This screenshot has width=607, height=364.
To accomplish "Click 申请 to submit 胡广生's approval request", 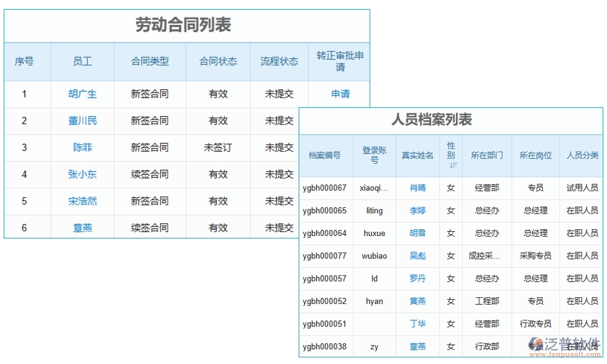I will click(x=339, y=94).
